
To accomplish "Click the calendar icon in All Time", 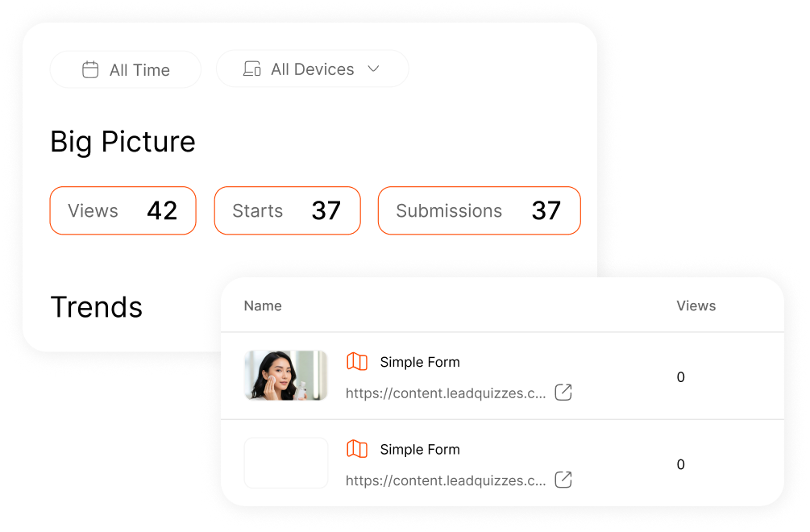I will pyautogui.click(x=90, y=70).
